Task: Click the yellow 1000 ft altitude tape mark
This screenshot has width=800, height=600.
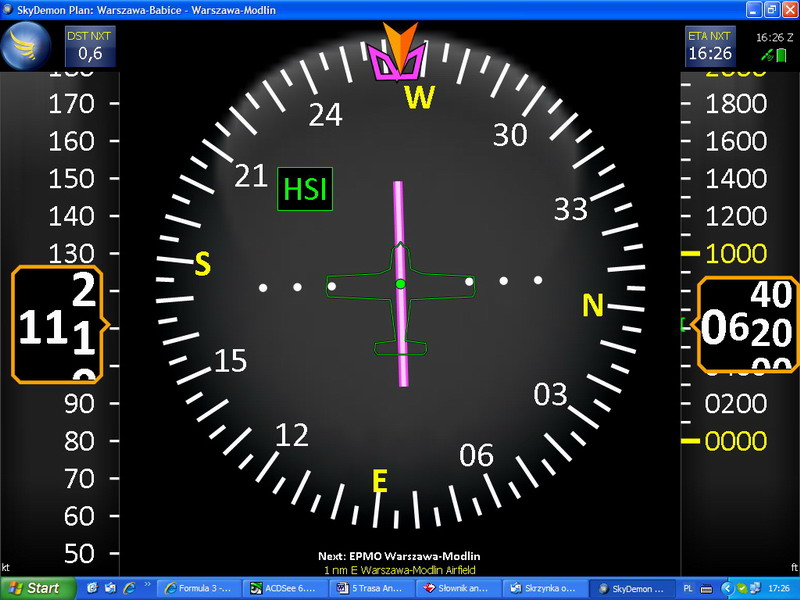Action: [735, 254]
